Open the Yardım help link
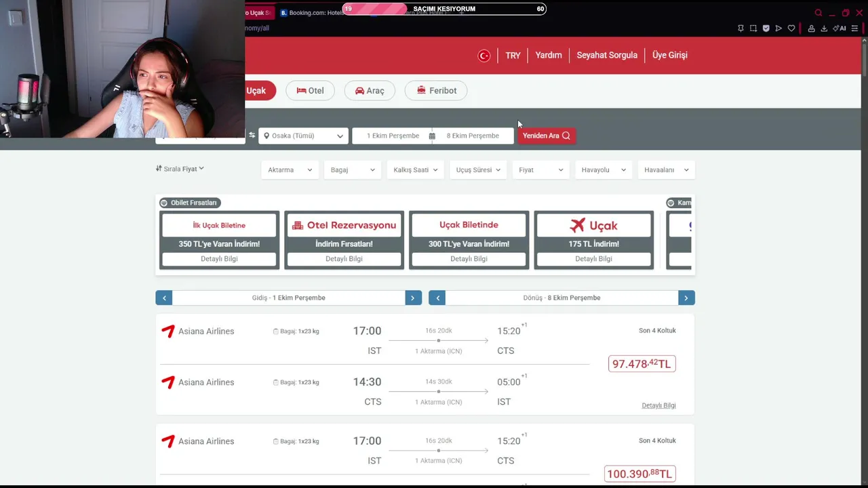 [549, 56]
